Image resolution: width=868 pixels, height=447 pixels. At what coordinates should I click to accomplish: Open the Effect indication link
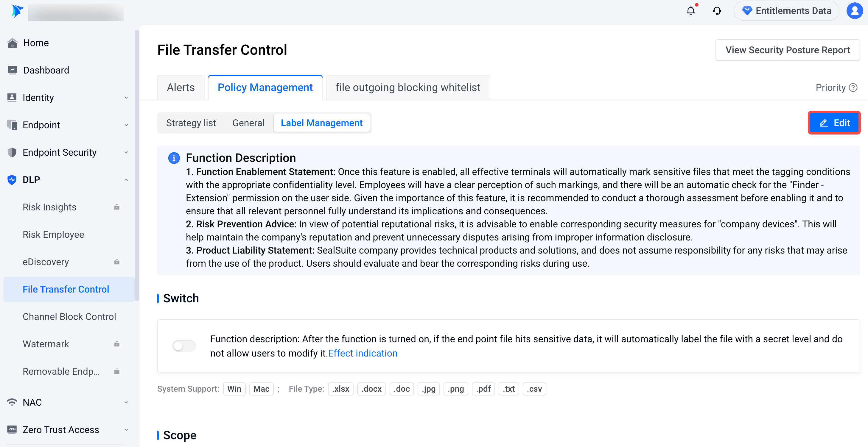point(363,353)
